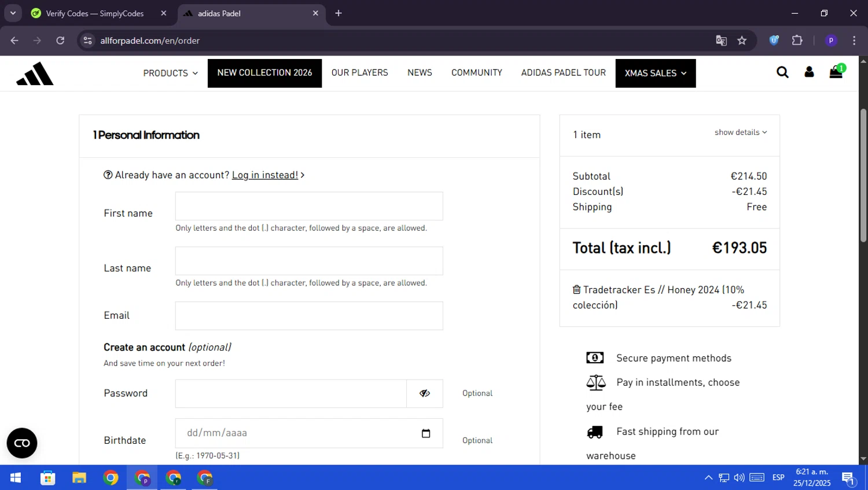This screenshot has height=490, width=868.
Task: Close the adidas Padel tab
Action: [x=315, y=13]
